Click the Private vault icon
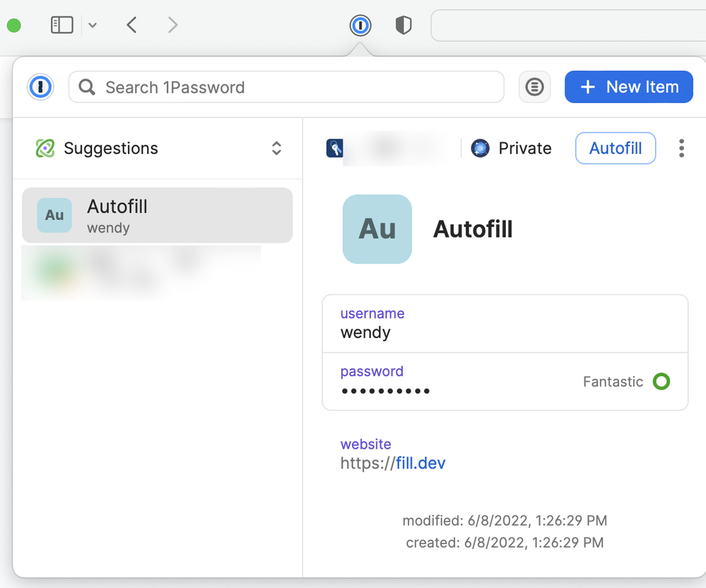This screenshot has height=588, width=706. tap(481, 148)
